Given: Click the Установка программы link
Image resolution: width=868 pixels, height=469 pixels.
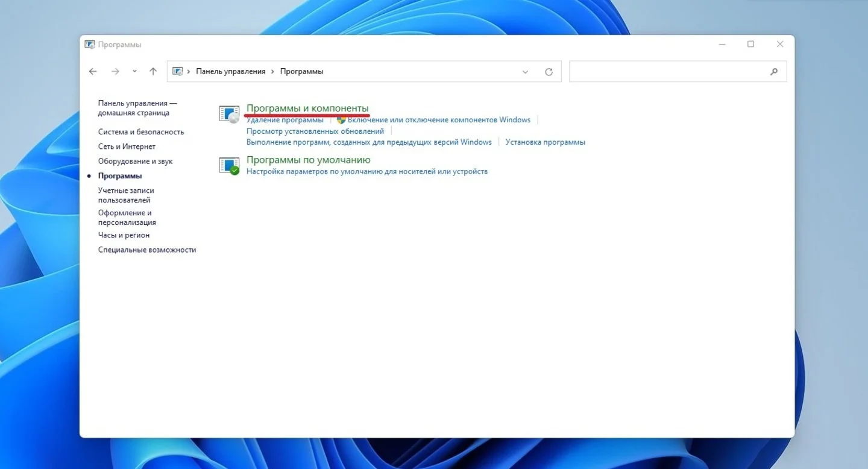Looking at the screenshot, I should point(546,142).
